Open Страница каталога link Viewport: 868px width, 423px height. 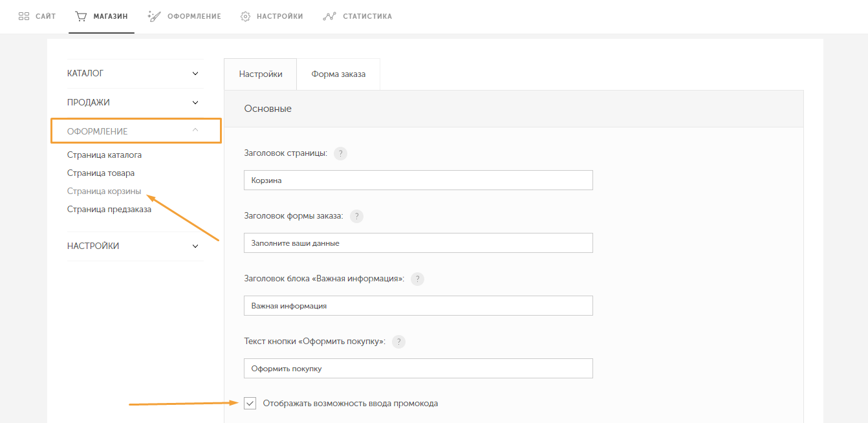104,155
